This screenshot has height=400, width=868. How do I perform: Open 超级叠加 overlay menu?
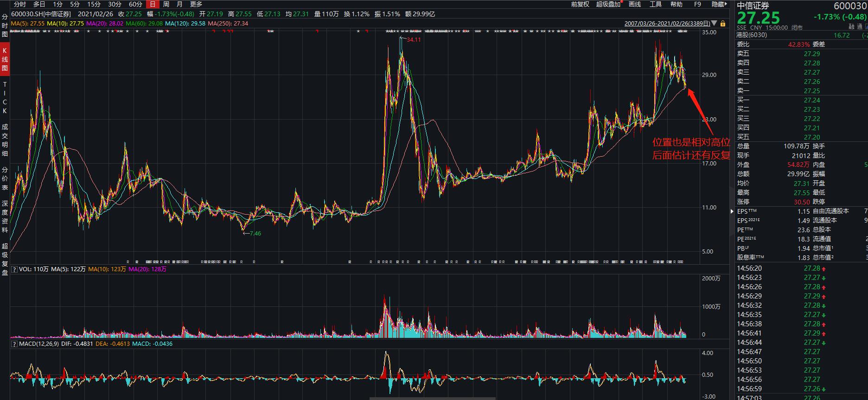tap(608, 4)
